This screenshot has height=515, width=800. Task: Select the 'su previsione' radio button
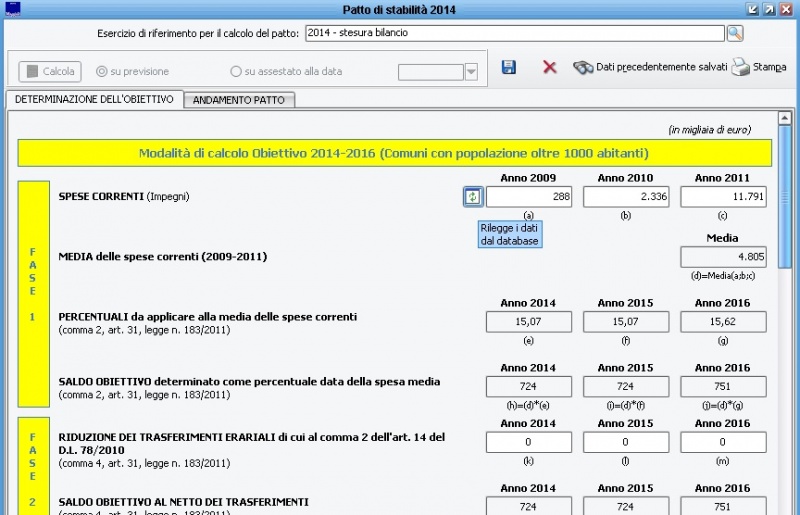pos(102,72)
